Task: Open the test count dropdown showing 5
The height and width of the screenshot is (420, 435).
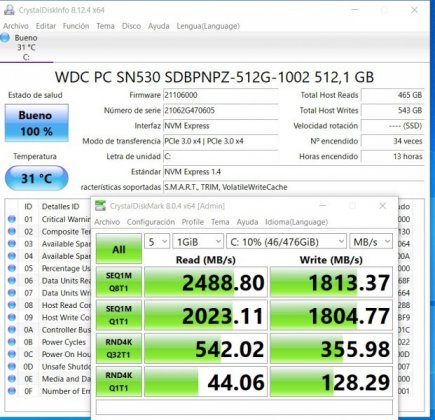Action: click(x=157, y=242)
